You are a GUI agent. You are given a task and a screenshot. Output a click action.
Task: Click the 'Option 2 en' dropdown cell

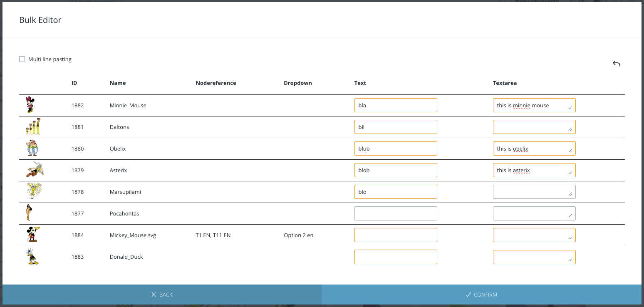(299, 235)
